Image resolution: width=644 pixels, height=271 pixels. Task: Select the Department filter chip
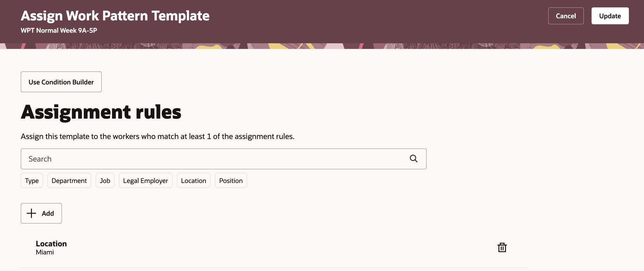(x=69, y=181)
